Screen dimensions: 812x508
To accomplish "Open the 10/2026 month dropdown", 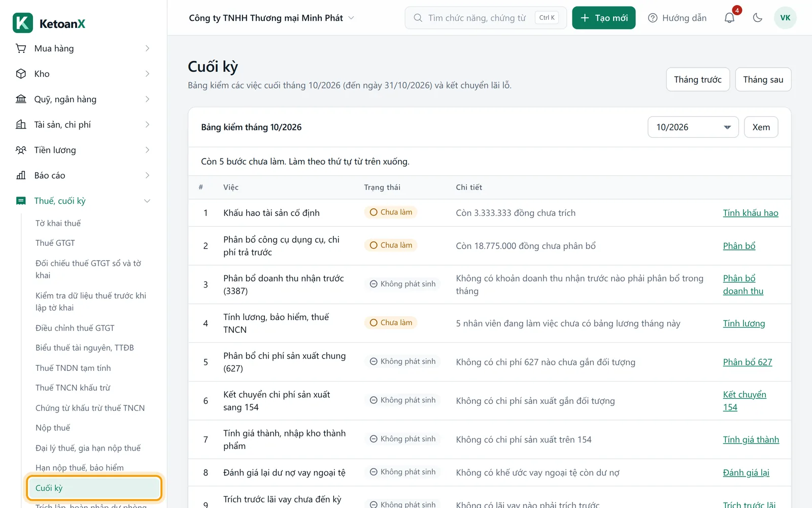I will click(x=693, y=127).
